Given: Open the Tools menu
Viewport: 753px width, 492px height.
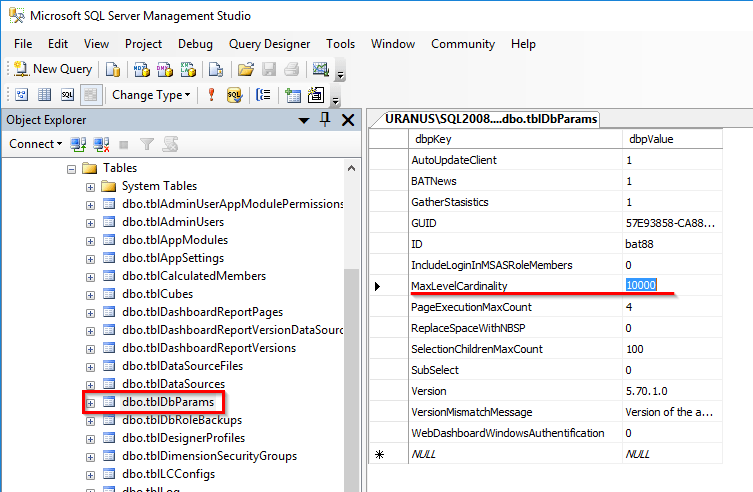Looking at the screenshot, I should pyautogui.click(x=340, y=44).
